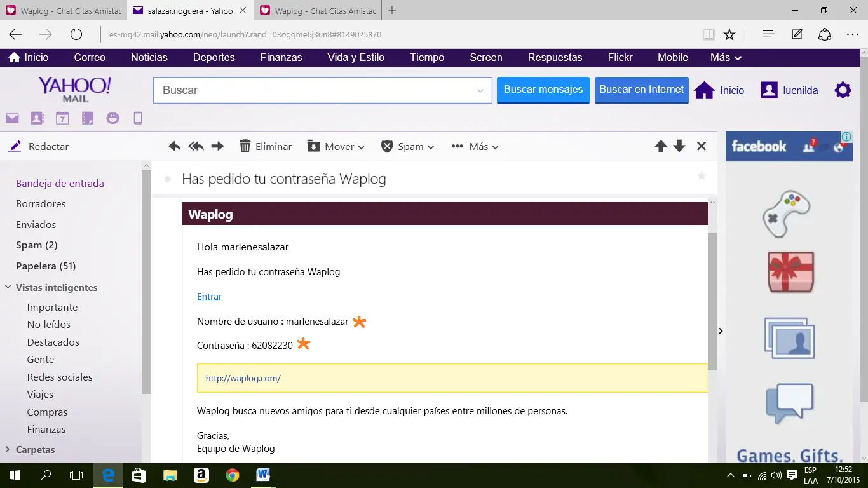This screenshot has height=488, width=868.
Task: Open the Edge Hub icon
Action: (x=768, y=34)
